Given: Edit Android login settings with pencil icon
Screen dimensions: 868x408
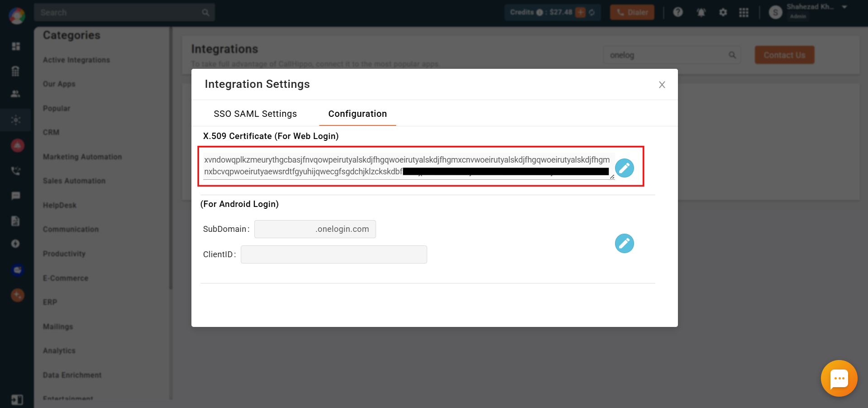Looking at the screenshot, I should (x=624, y=244).
